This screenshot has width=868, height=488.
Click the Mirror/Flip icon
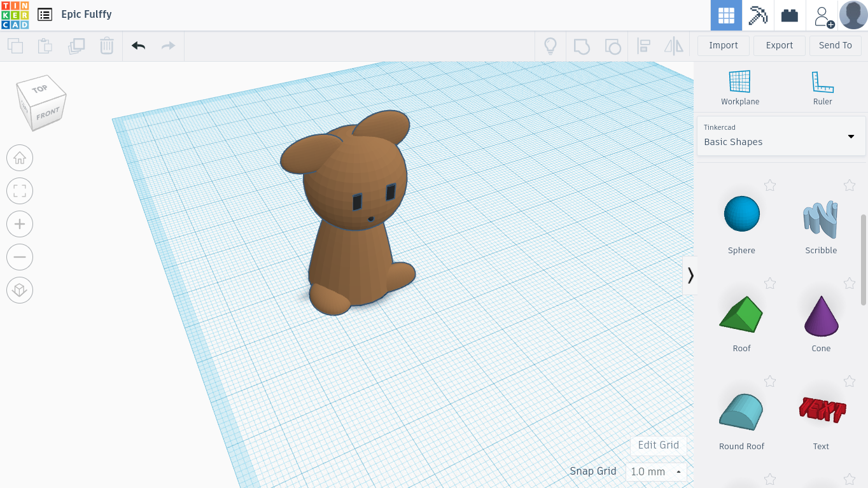673,46
